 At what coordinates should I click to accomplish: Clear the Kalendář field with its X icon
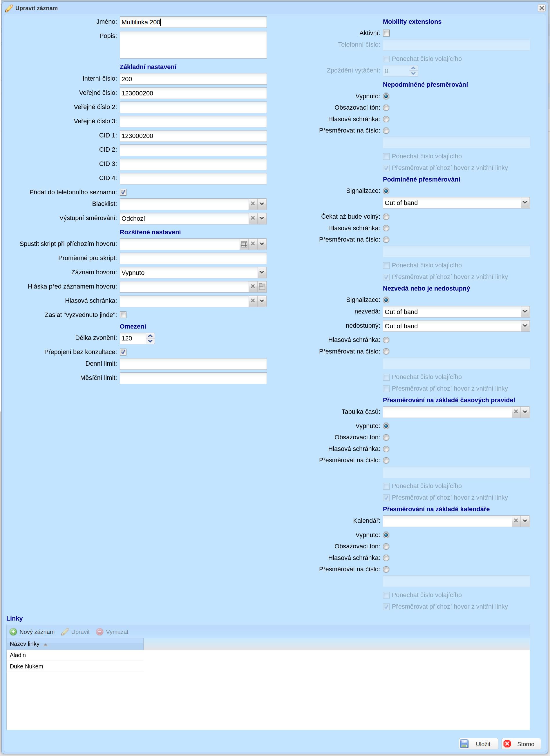[x=516, y=521]
